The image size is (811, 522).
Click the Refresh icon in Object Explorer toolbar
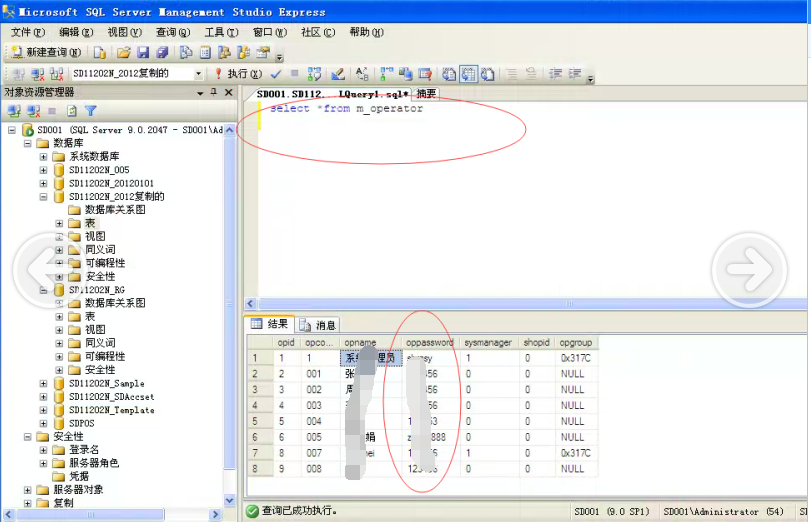click(x=72, y=111)
